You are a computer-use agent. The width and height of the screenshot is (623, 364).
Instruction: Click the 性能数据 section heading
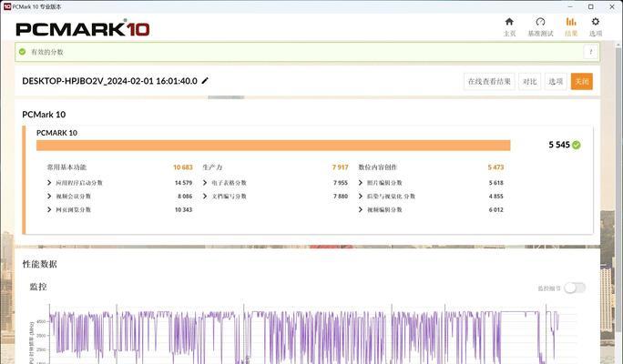point(39,264)
